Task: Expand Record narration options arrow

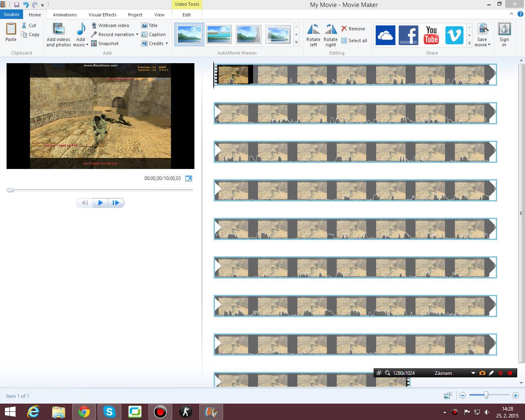Action: coord(137,34)
